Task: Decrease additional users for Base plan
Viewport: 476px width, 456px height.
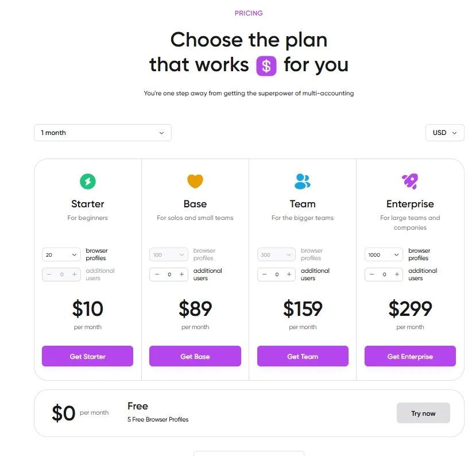Action: (157, 275)
